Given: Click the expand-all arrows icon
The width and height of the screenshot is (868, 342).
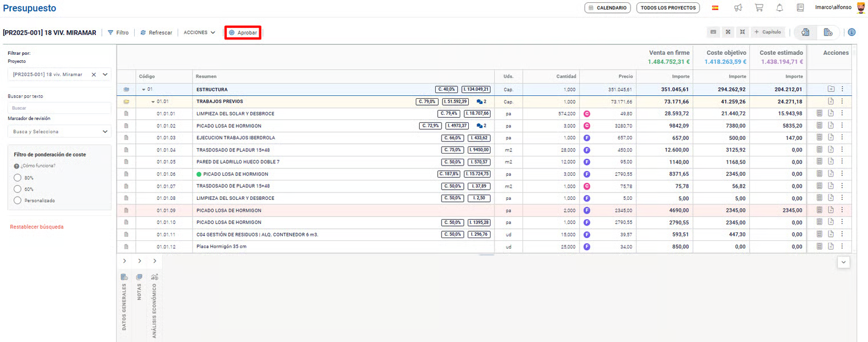Looking at the screenshot, I should [728, 32].
